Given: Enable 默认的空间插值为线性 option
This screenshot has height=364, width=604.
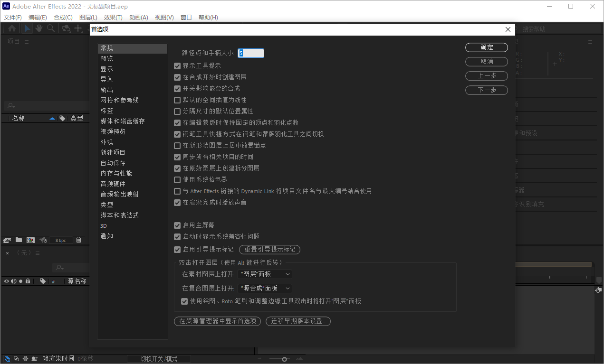Looking at the screenshot, I should tap(177, 100).
